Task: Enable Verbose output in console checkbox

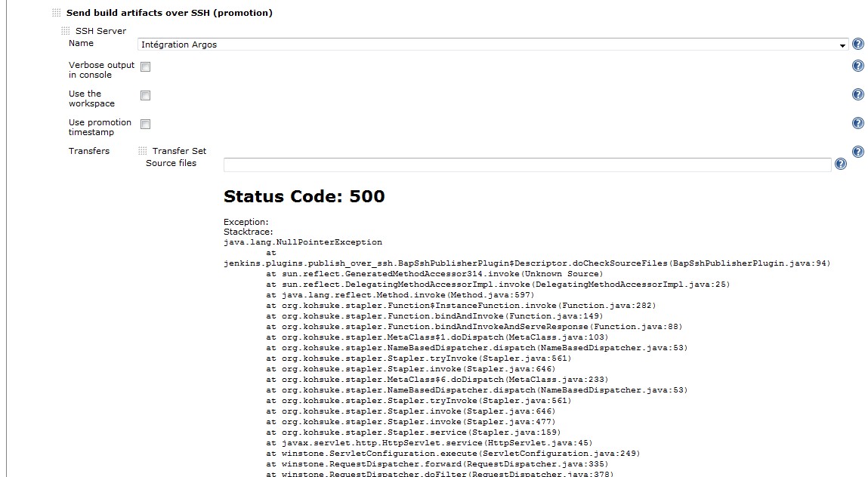Action: tap(145, 66)
